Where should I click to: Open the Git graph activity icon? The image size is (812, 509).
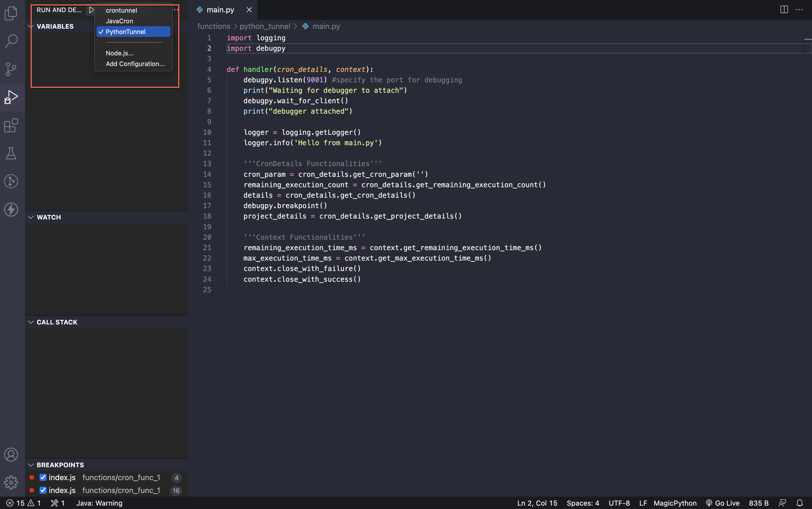(11, 181)
